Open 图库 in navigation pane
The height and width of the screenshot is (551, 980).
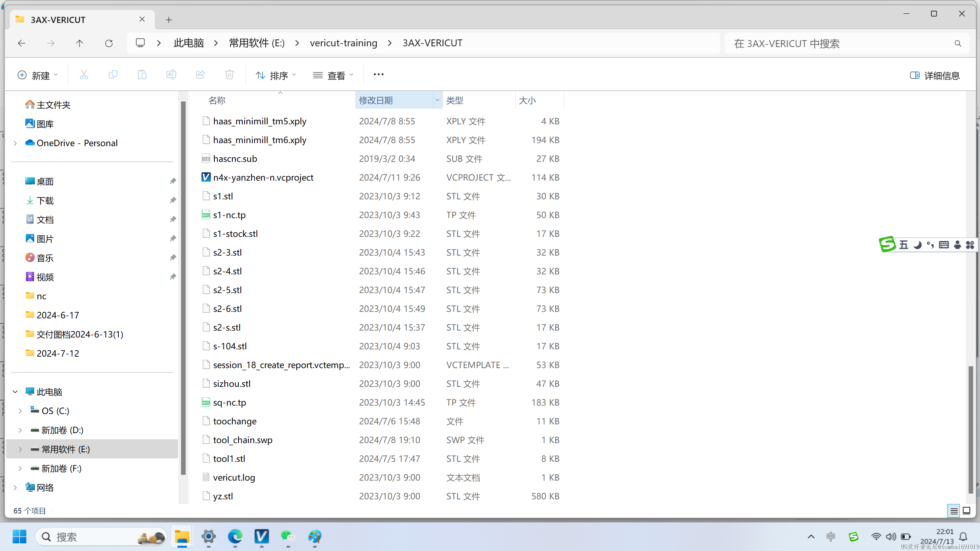click(x=39, y=124)
